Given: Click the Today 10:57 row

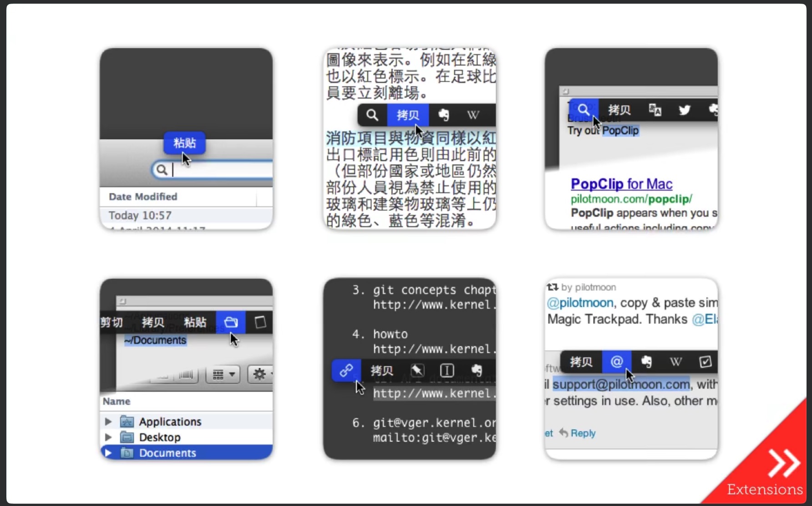Looking at the screenshot, I should (x=186, y=215).
